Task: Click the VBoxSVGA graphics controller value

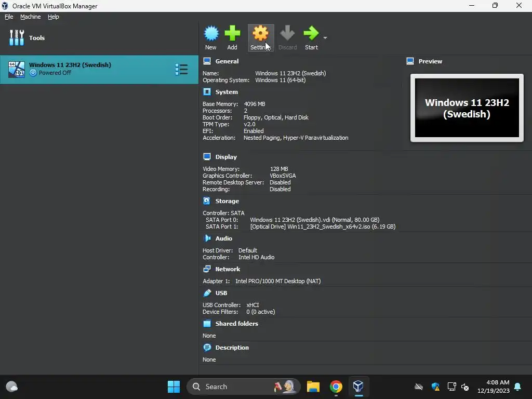Action: click(283, 176)
